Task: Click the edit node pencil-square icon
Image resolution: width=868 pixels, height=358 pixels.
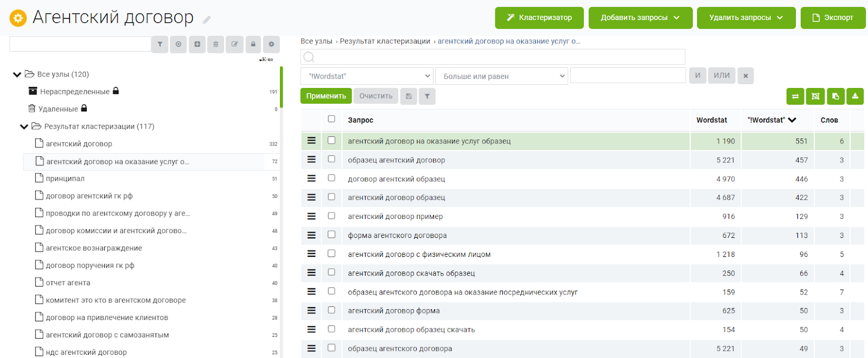Action: (234, 45)
